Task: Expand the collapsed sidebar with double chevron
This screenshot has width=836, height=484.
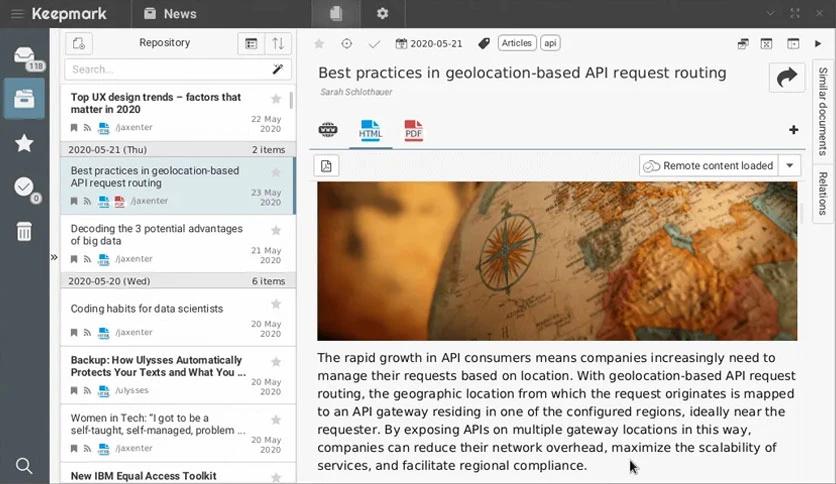Action: click(54, 257)
